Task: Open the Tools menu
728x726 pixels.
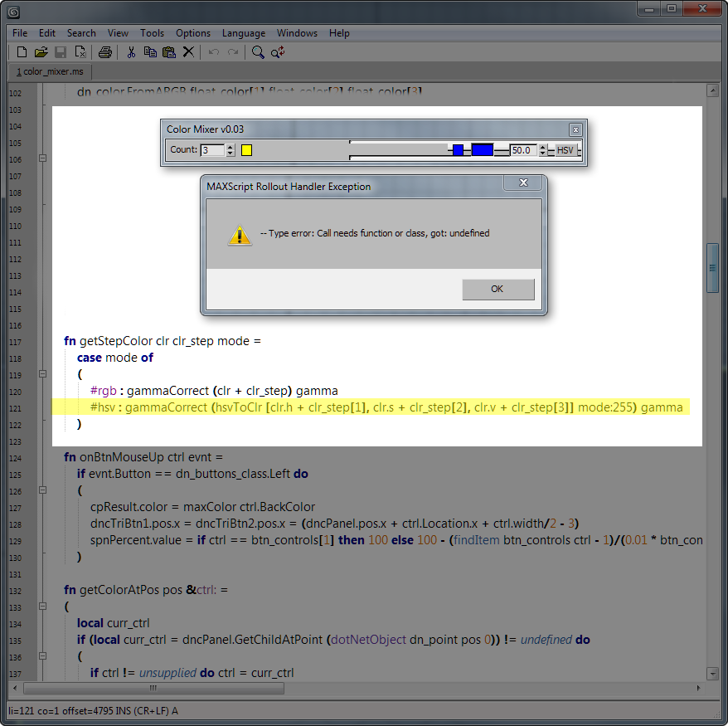Action: pos(152,33)
